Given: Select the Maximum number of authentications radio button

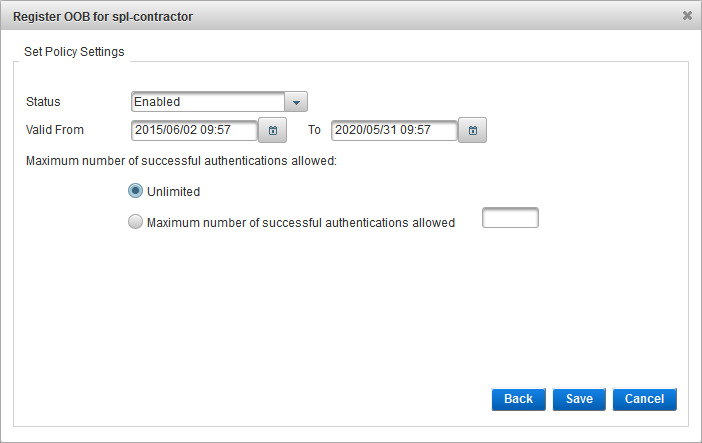Looking at the screenshot, I should 136,223.
